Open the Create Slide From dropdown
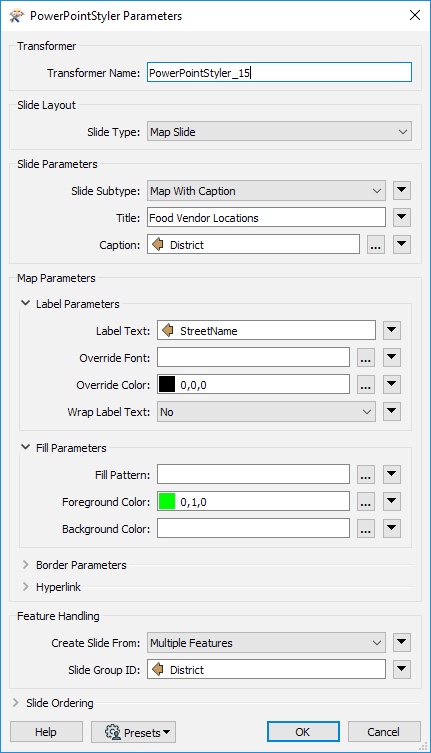The image size is (431, 753). click(x=266, y=643)
